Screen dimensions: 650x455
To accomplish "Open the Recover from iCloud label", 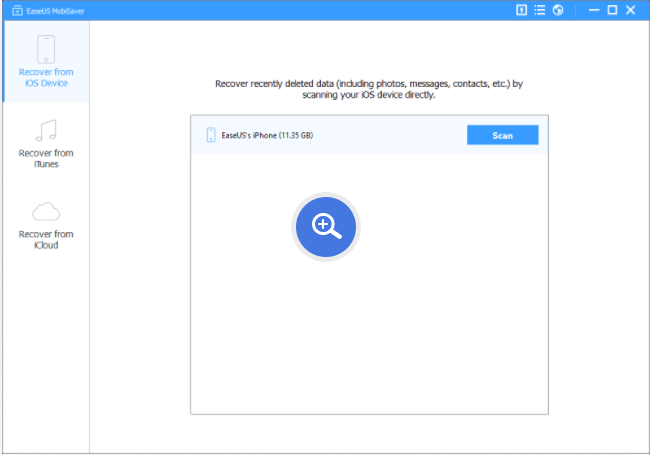I will coord(45,240).
